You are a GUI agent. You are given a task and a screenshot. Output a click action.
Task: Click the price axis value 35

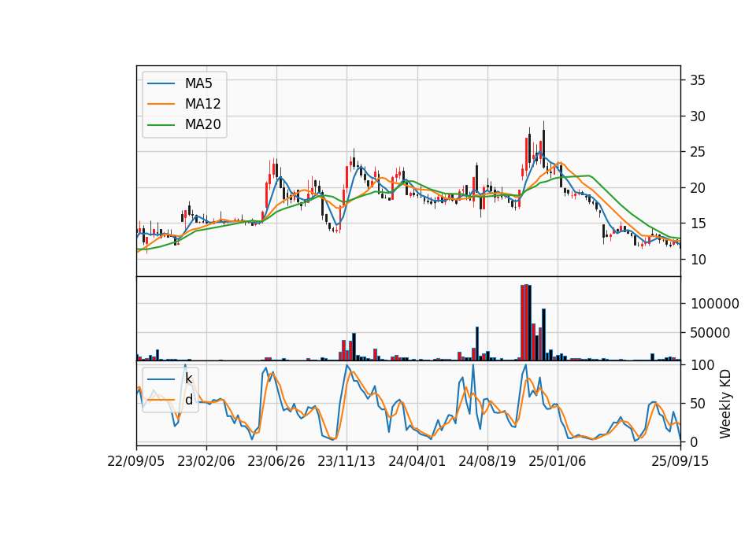tap(698, 80)
